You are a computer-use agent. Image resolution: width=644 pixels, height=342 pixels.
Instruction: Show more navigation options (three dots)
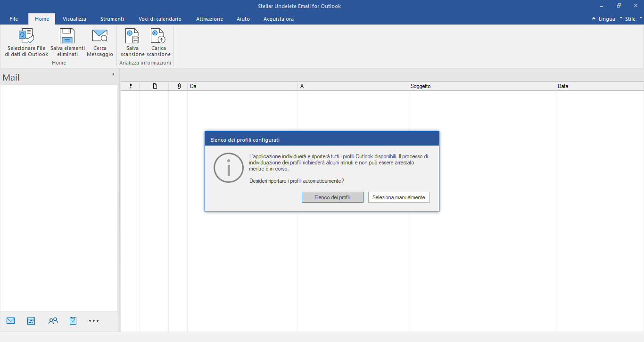tap(94, 321)
